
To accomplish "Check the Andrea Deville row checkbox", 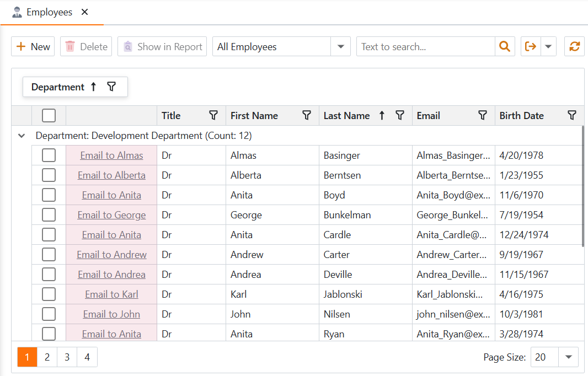I will tap(49, 275).
